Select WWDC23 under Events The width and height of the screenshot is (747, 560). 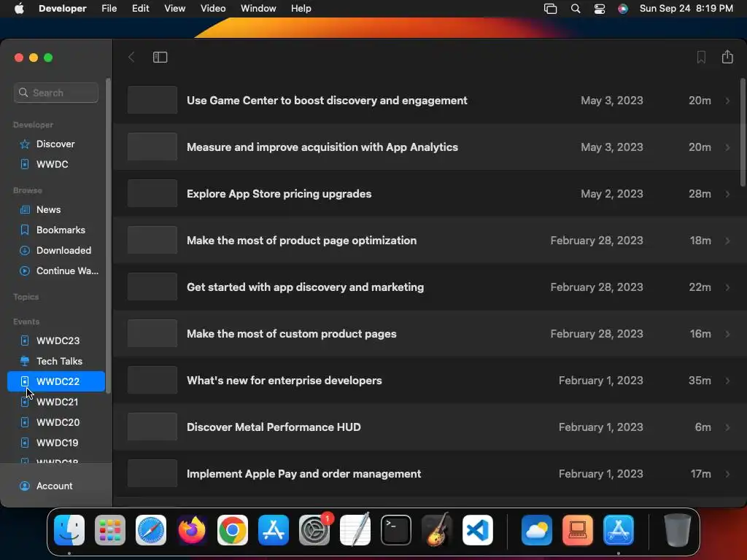point(56,341)
